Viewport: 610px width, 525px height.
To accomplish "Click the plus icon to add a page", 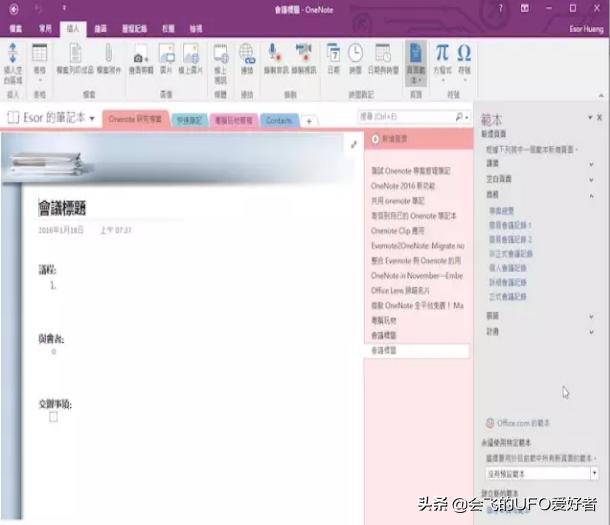I will [375, 139].
